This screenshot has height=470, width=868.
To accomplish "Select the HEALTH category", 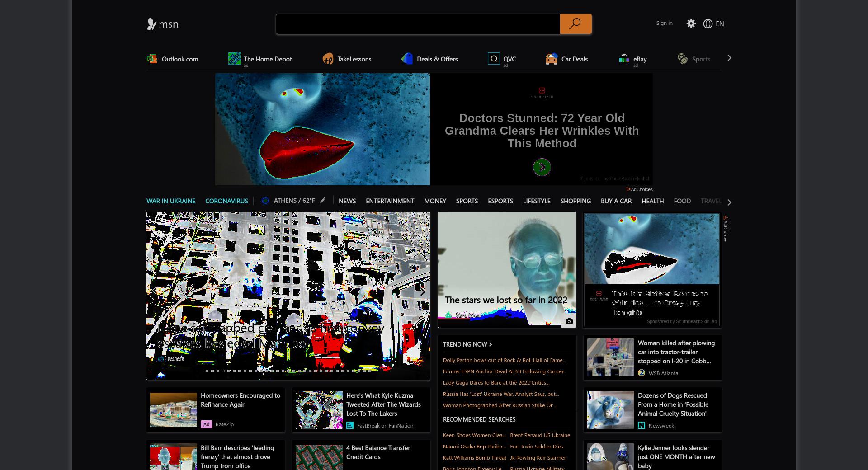I will pyautogui.click(x=653, y=201).
